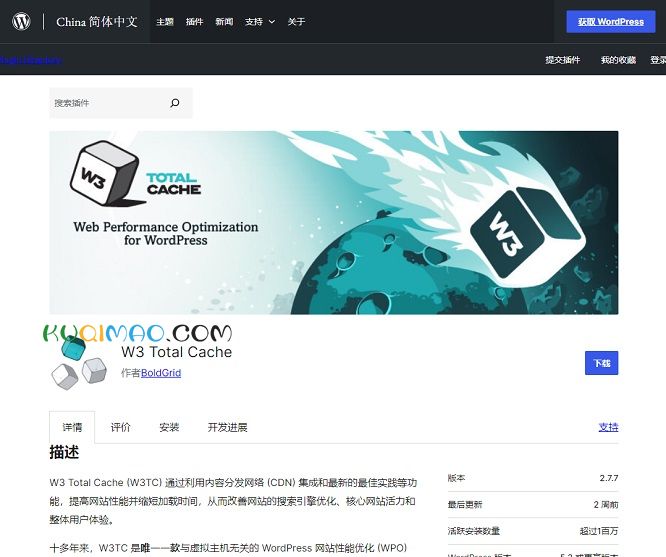Open China 简体中文 site title

click(97, 22)
